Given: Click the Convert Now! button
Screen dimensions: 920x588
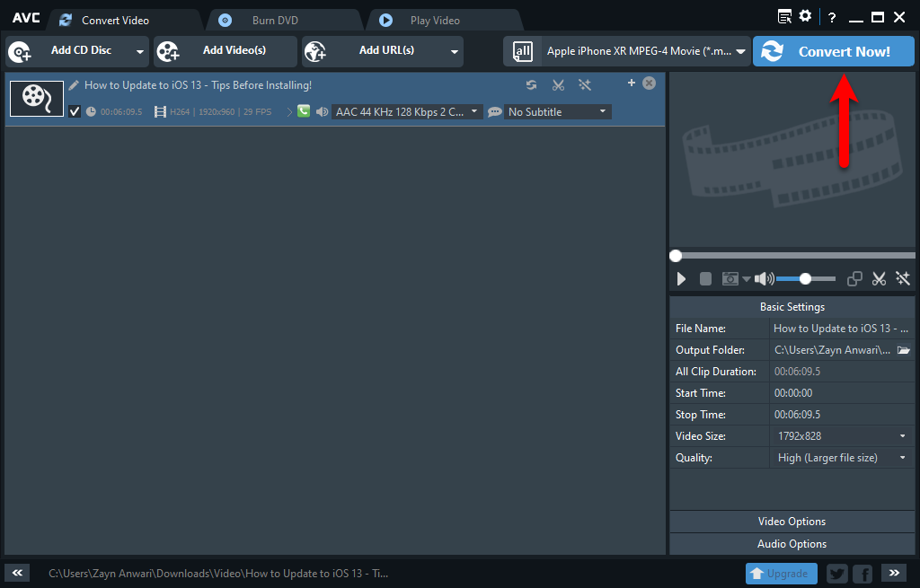Looking at the screenshot, I should point(833,51).
